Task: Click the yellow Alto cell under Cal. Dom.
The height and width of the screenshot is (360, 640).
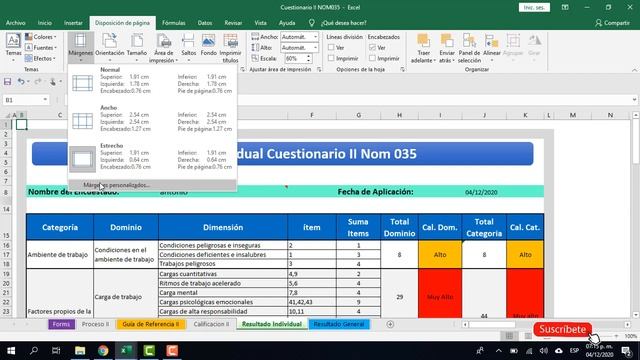Action: 440,254
